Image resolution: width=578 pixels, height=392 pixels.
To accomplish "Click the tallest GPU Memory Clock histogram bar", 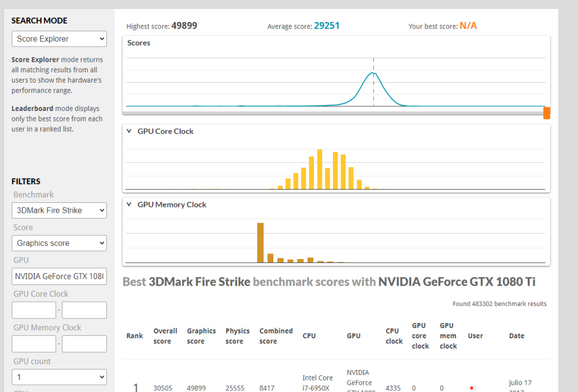I will point(260,243).
